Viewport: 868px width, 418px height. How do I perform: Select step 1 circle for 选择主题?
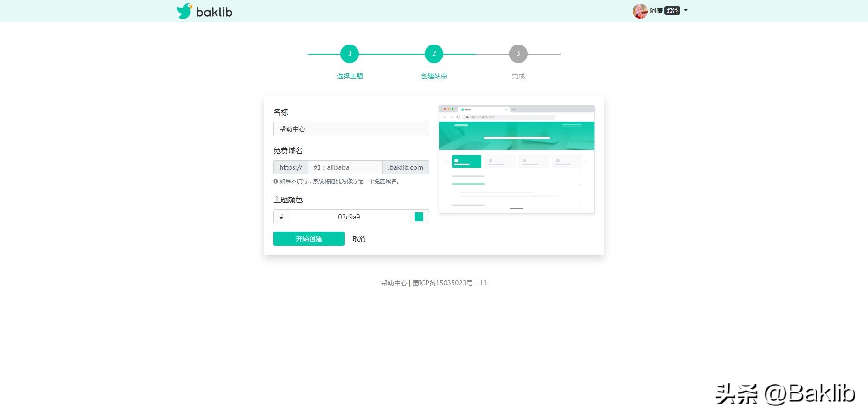(350, 53)
